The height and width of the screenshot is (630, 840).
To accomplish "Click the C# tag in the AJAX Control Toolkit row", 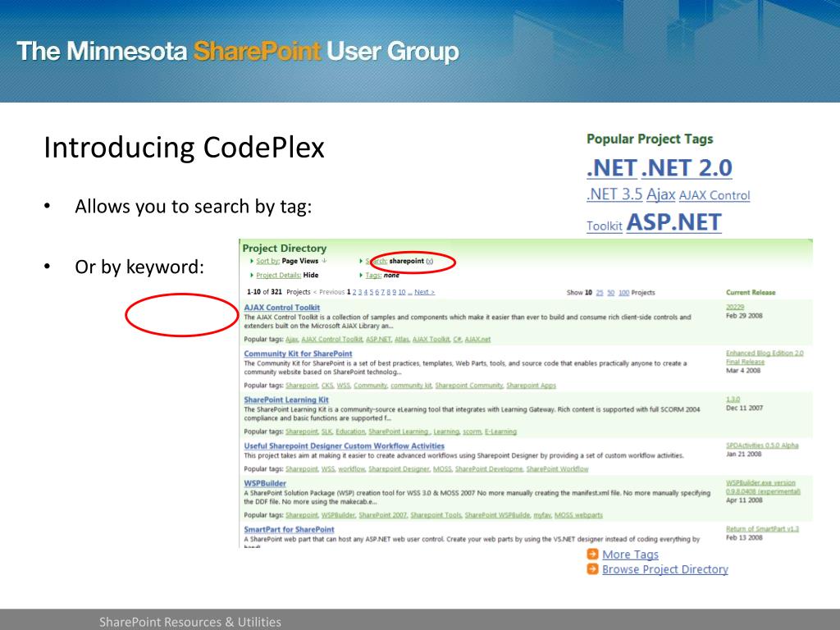I will pyautogui.click(x=458, y=339).
